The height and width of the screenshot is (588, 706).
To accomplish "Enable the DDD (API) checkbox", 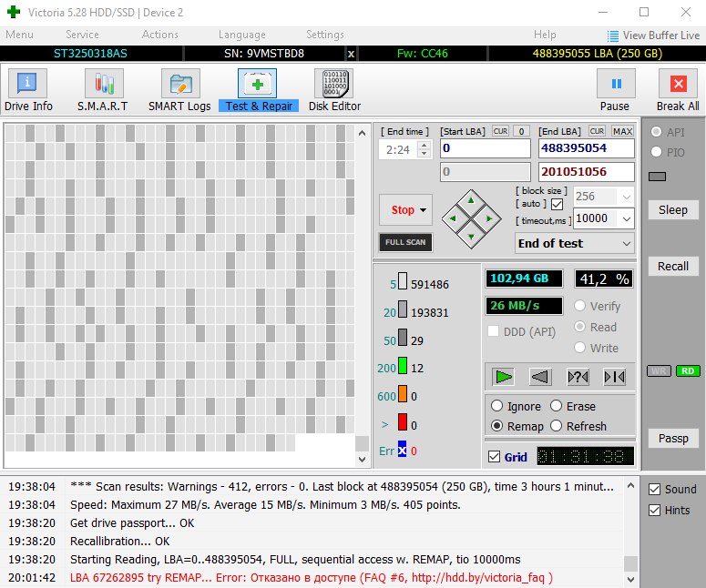I will click(494, 331).
